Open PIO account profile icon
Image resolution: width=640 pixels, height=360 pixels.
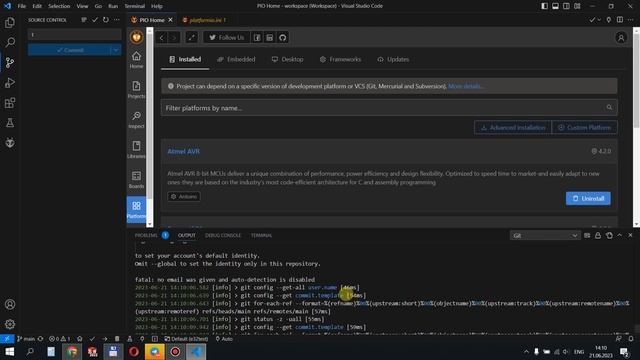621,38
